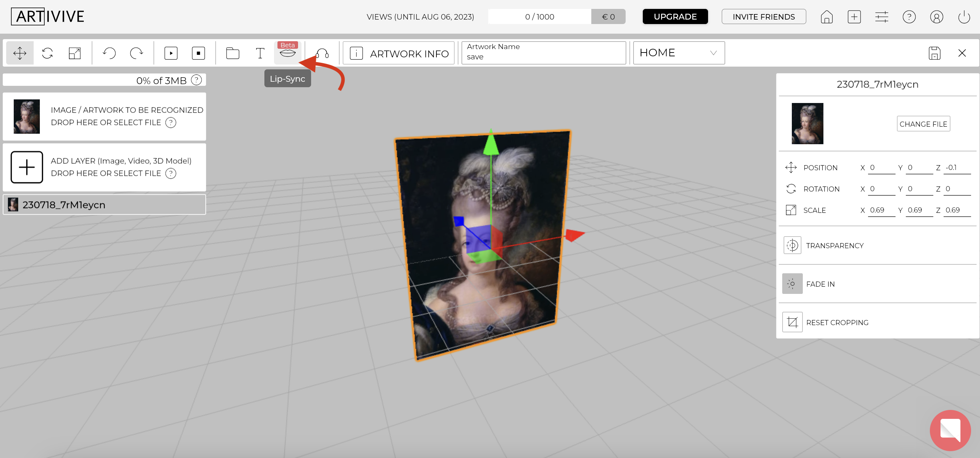Click the Add Layer plus box
This screenshot has width=980, height=458.
[27, 167]
